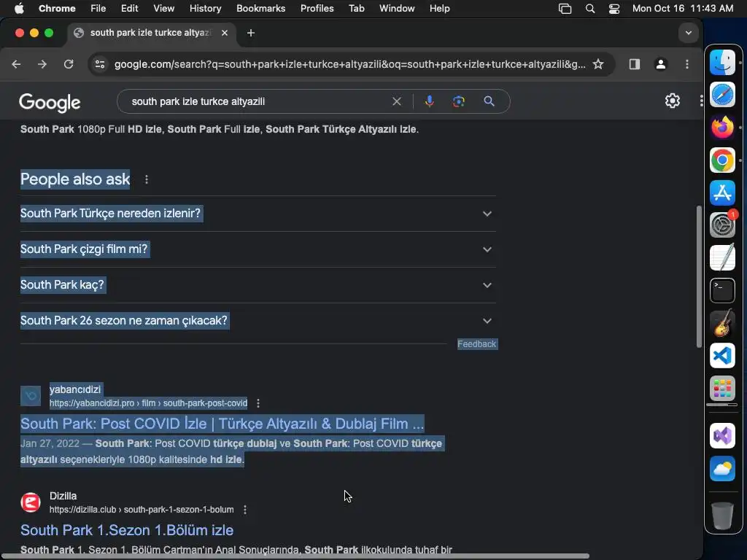Open Chrome three-dot menu
This screenshot has width=747, height=560.
pos(687,64)
